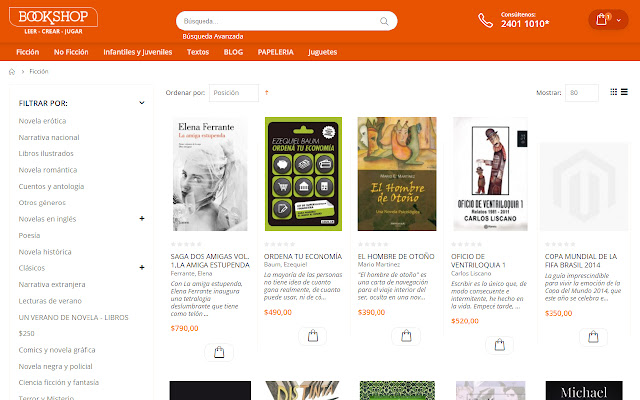Screen dimensions: 640x400
Task: Rate La amiga estupenda stars
Action: coord(186,244)
